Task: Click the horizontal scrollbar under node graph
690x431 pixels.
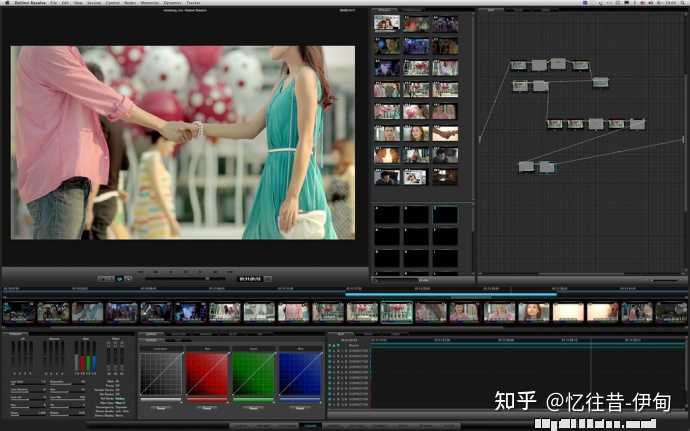Action: 581,273
